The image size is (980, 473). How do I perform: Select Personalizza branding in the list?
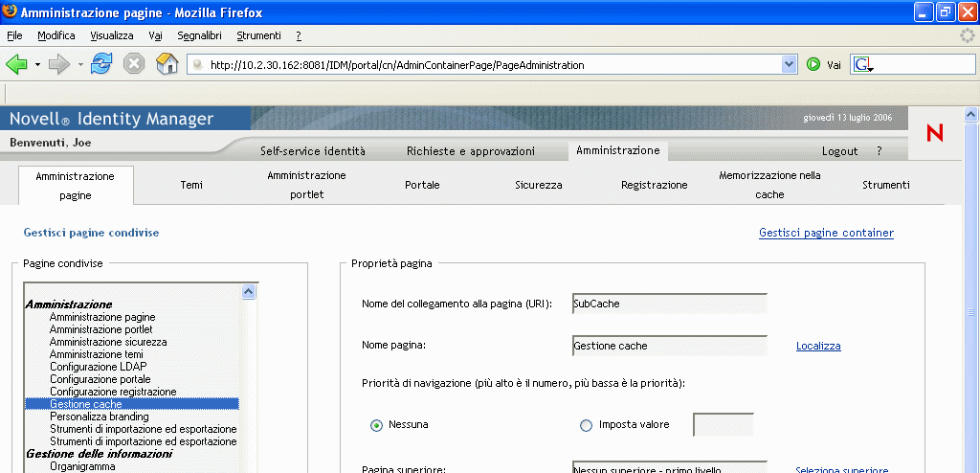click(100, 417)
